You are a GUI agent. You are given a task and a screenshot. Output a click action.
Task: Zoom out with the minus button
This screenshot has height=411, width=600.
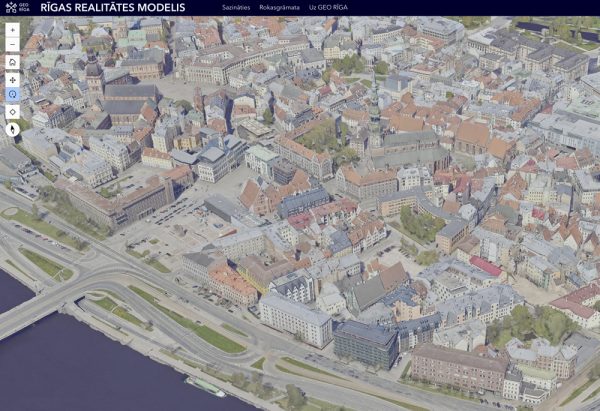(x=13, y=44)
